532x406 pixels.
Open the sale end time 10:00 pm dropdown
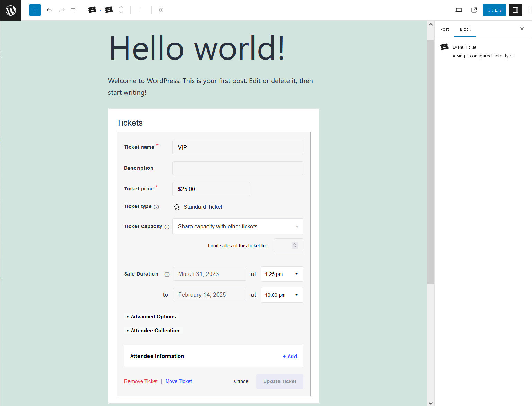282,295
